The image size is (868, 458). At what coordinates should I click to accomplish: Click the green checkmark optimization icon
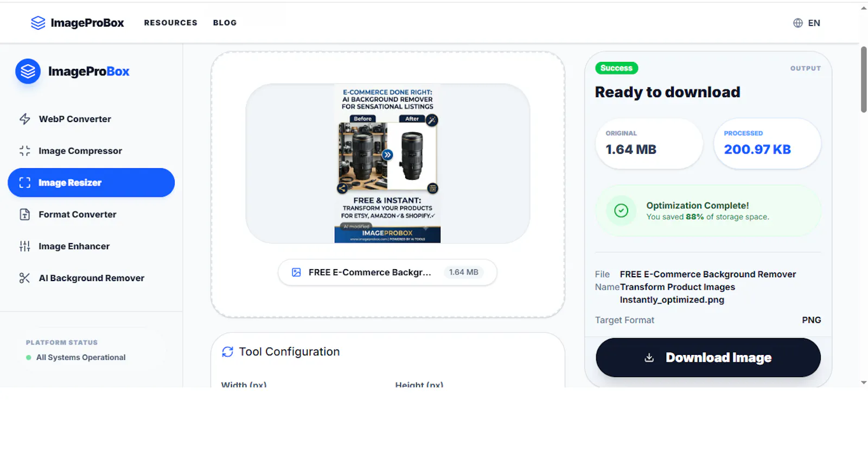coord(621,211)
